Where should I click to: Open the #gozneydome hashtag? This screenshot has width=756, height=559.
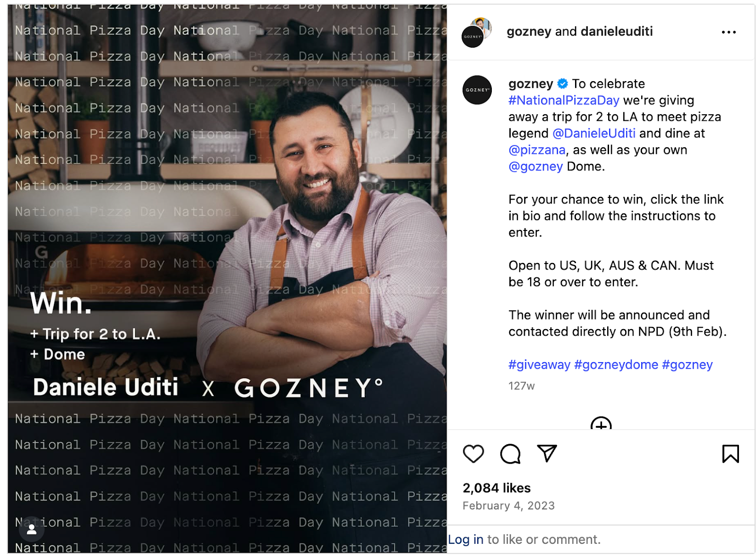[616, 364]
